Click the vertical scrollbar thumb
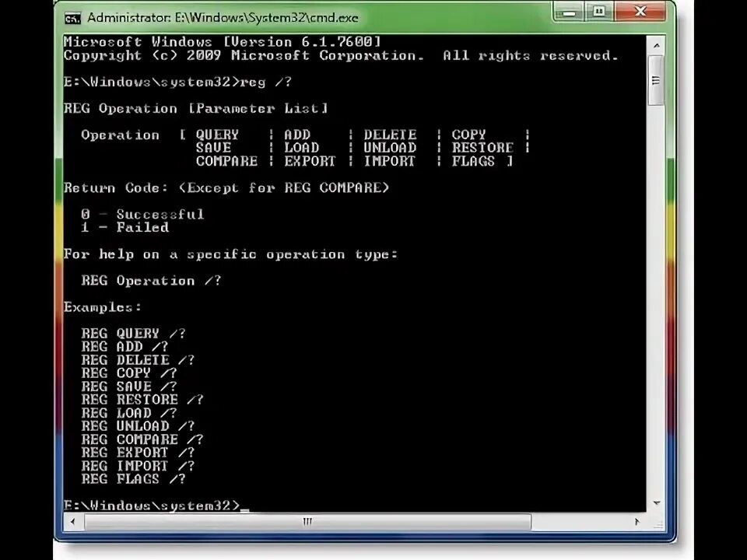The image size is (747, 560). 657,80
